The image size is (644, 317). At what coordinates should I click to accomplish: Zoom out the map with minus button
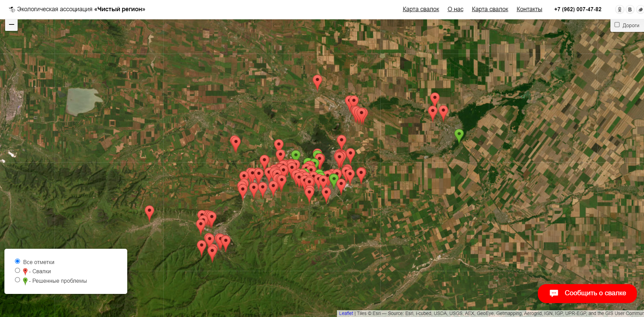[x=12, y=25]
